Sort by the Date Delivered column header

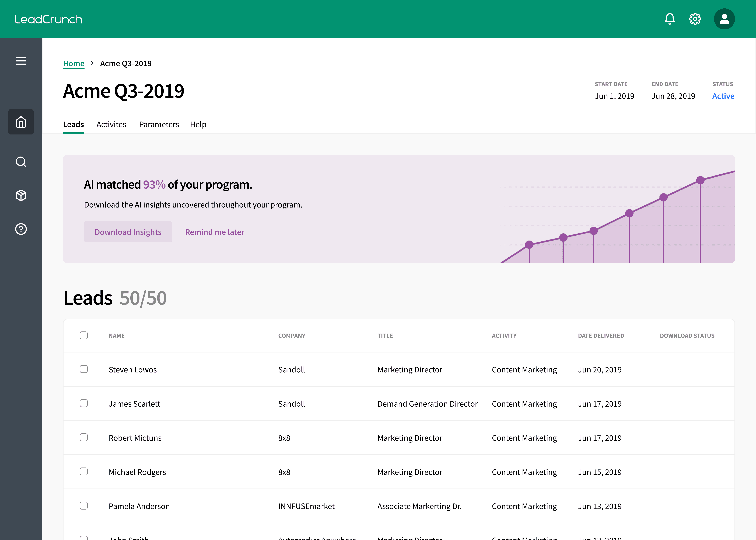601,335
